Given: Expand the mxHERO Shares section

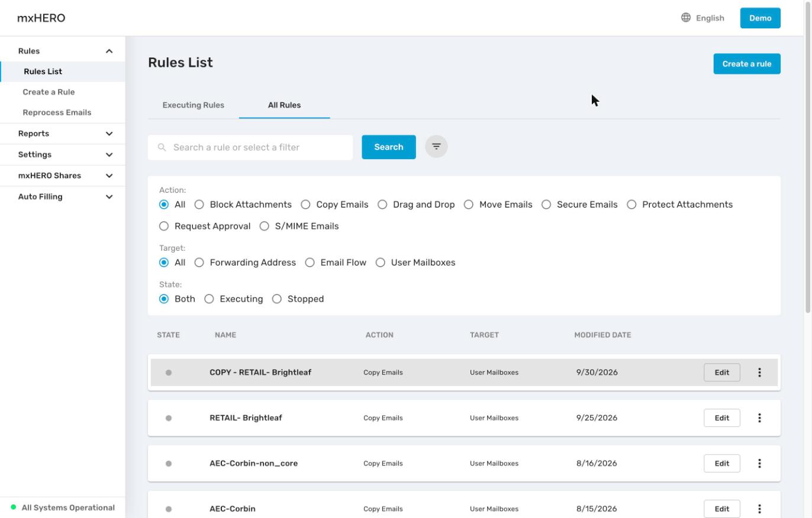Looking at the screenshot, I should [62, 176].
